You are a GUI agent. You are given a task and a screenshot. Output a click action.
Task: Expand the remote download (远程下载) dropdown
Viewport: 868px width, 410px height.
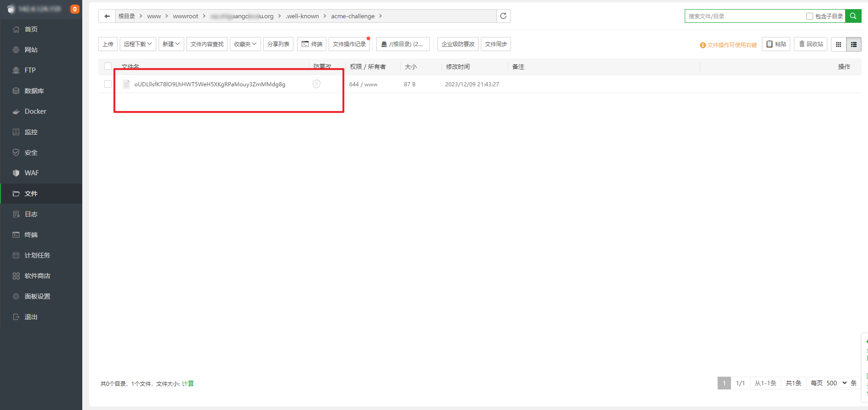138,44
